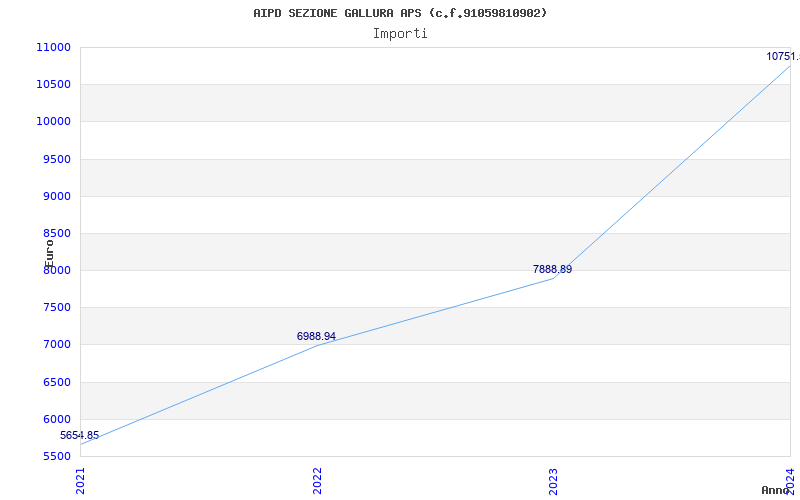Click the 10500 y-axis value
This screenshot has width=800, height=500.
tap(53, 85)
